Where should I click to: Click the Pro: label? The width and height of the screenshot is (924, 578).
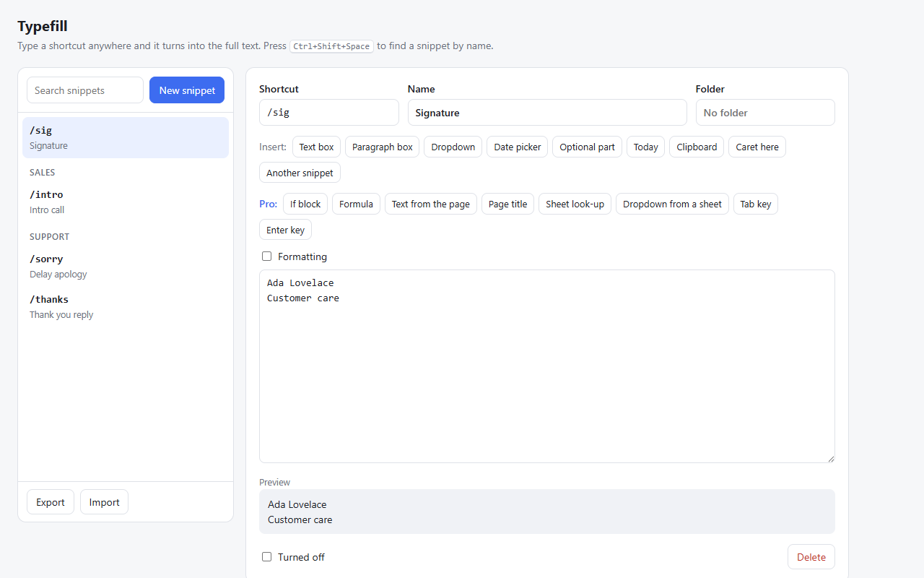coord(268,204)
